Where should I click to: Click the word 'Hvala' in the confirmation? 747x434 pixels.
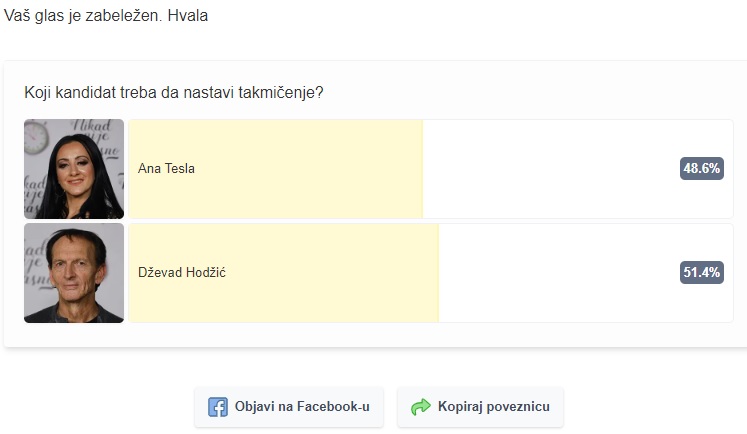tap(188, 16)
